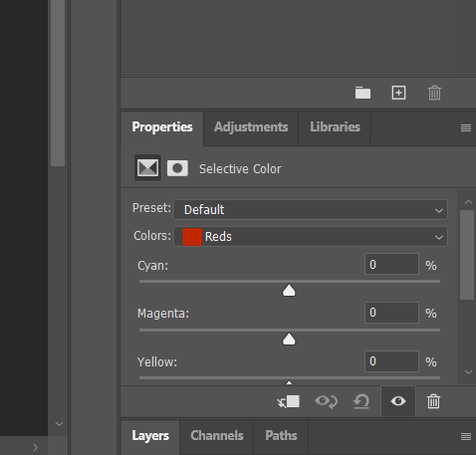The height and width of the screenshot is (455, 476).
Task: Open the Layers panel options menu
Action: pyautogui.click(x=466, y=436)
